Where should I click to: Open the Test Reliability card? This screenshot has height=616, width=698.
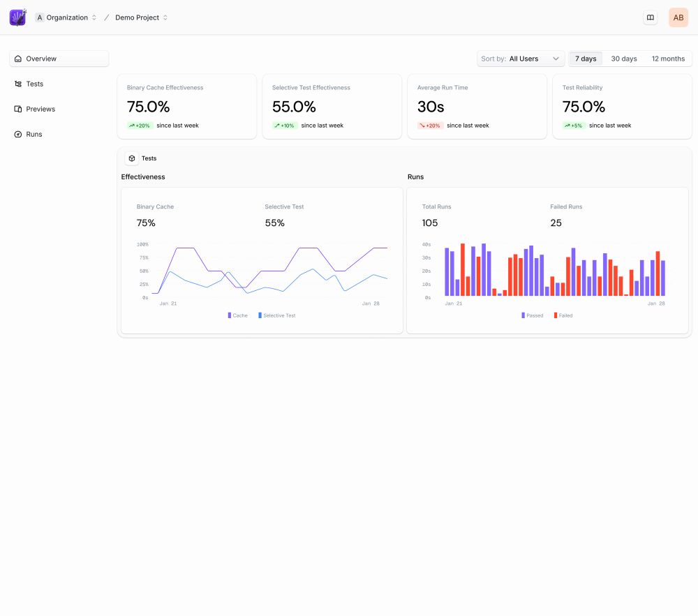coord(623,107)
